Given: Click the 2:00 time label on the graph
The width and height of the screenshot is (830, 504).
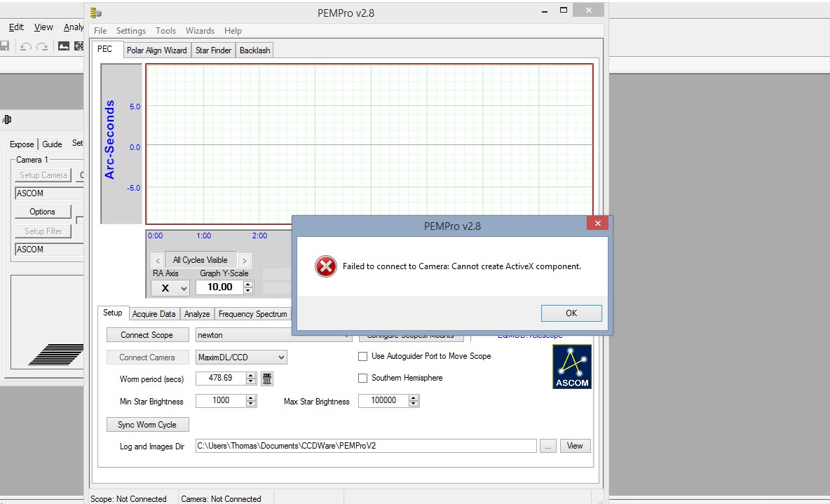Looking at the screenshot, I should pos(259,236).
